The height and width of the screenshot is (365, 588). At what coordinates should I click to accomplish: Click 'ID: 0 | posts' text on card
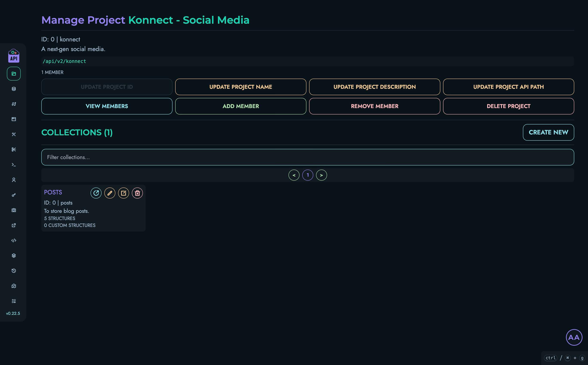click(x=58, y=203)
